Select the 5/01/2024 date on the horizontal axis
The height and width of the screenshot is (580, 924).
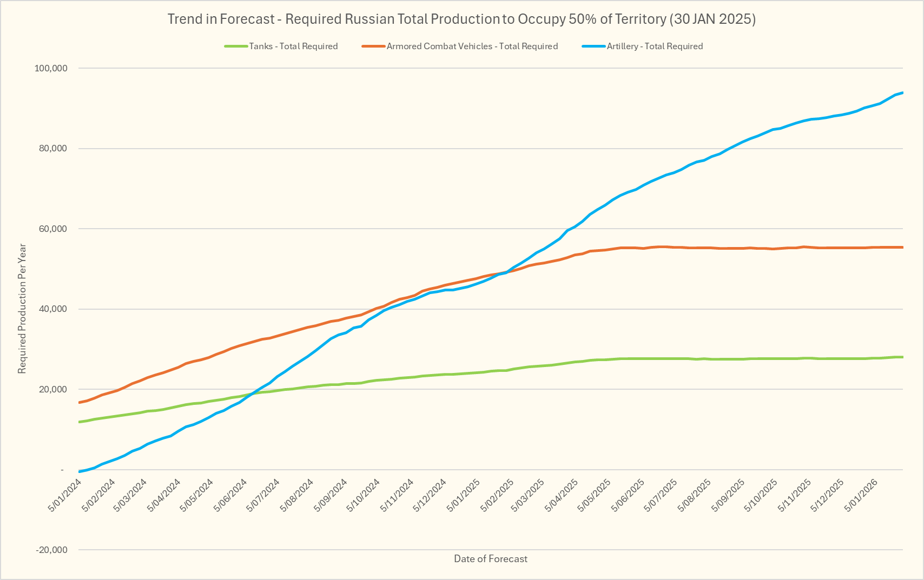tap(65, 495)
